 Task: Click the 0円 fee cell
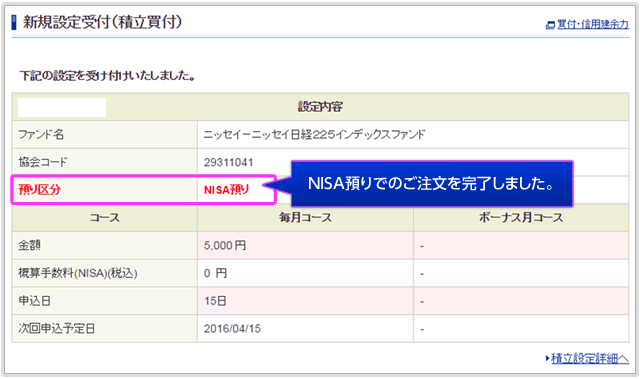(305, 273)
